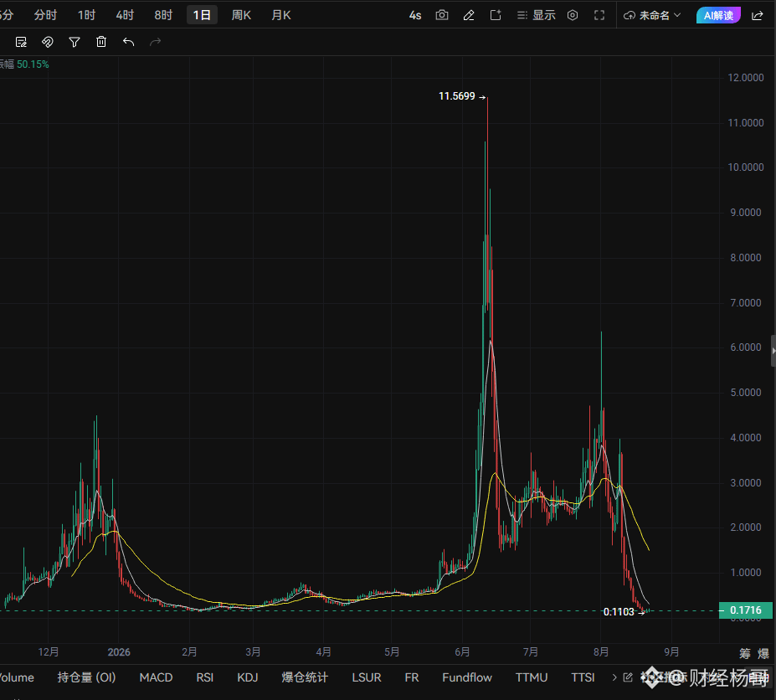The image size is (776, 700).
Task: Click the 振幅 50.15% amplitude value
Action: (25, 64)
